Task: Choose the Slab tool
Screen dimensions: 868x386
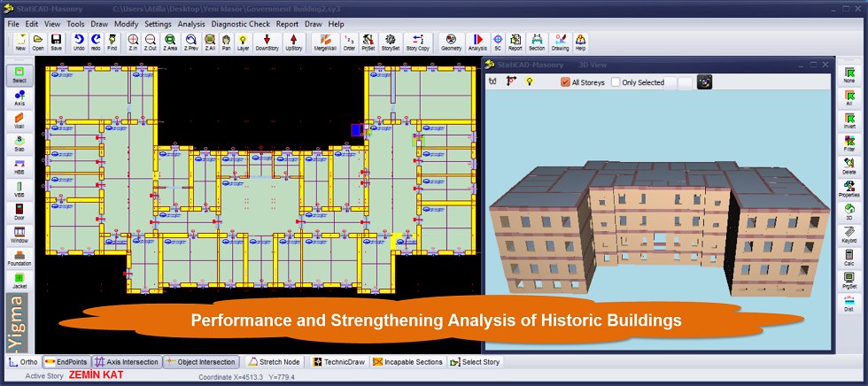Action: pos(19,144)
